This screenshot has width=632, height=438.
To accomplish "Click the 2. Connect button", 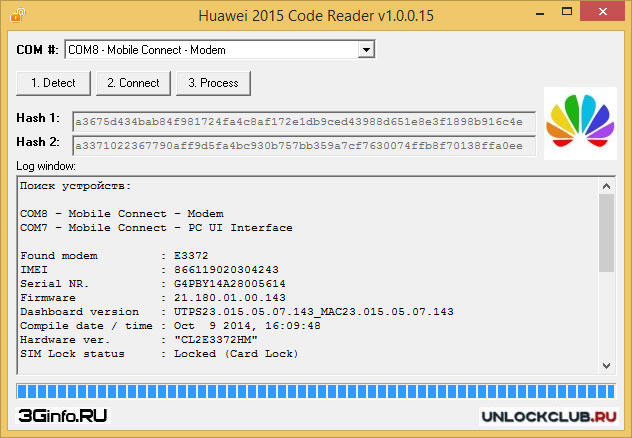I will (133, 83).
